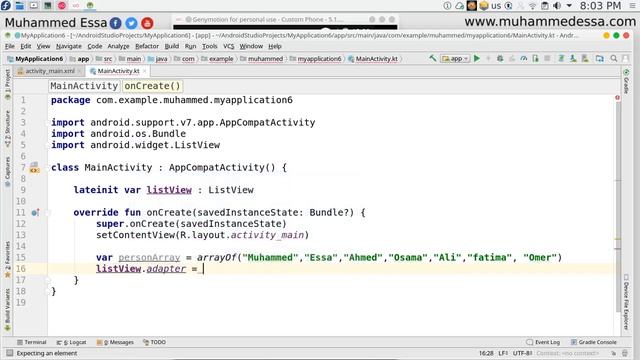Viewport: 640px width, 360px height.
Task: Click the myapplication6 package breadcrumb
Action: pyautogui.click(x=316, y=59)
